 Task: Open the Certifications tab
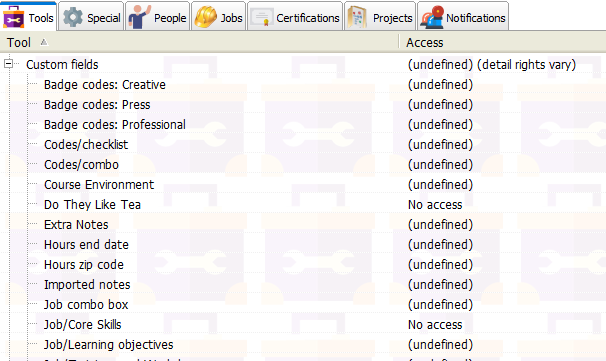pos(295,16)
